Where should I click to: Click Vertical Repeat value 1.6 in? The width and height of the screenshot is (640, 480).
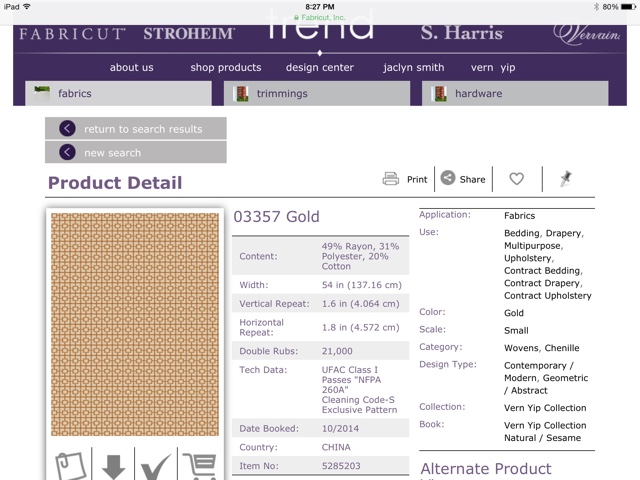tap(360, 304)
